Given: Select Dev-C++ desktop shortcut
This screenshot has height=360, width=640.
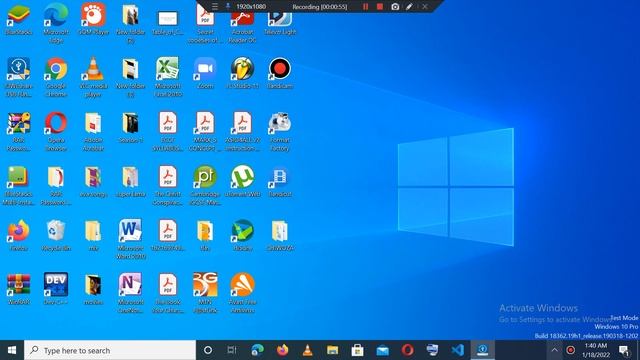Looking at the screenshot, I should tap(56, 289).
